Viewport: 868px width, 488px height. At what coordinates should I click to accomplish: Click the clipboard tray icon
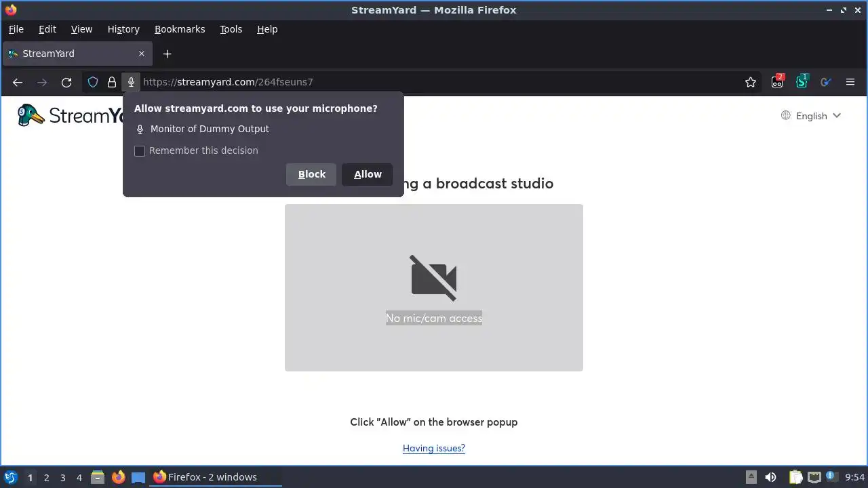[795, 477]
